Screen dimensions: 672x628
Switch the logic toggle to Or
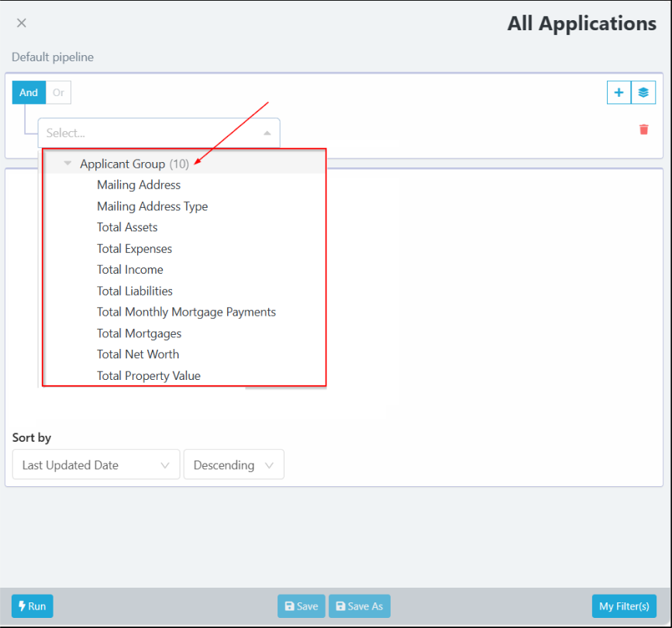click(58, 93)
